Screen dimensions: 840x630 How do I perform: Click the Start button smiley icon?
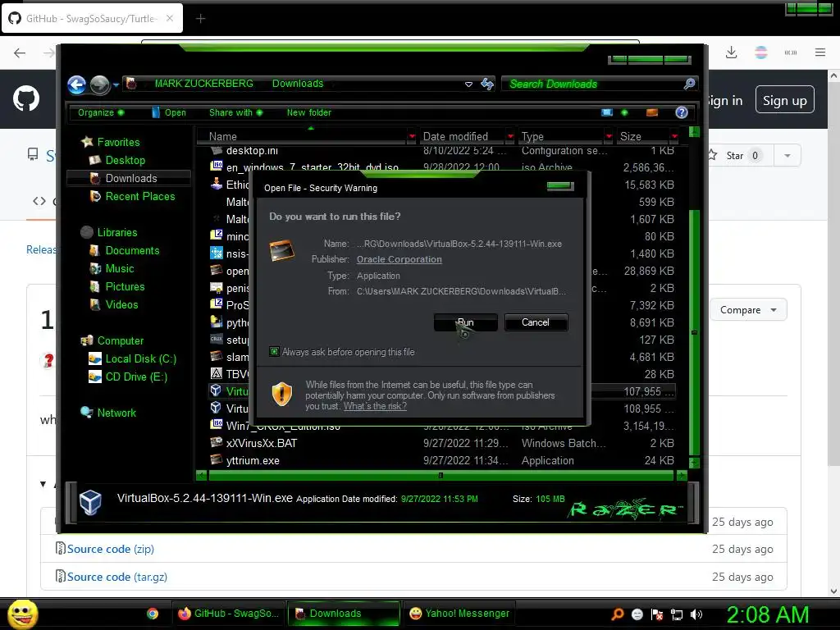point(22,614)
